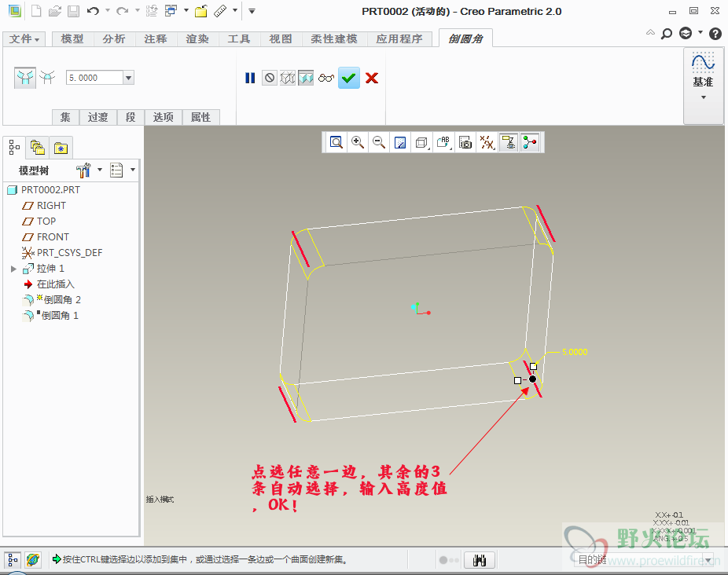Image resolution: width=728 pixels, height=575 pixels.
Task: Switch to the Favorites tab icon
Action: [61, 148]
